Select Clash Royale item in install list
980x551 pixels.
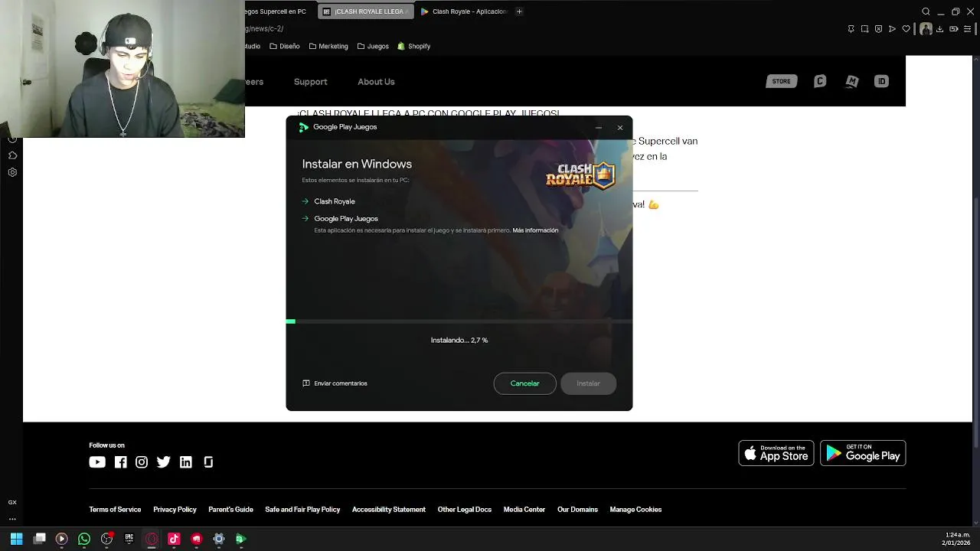334,201
